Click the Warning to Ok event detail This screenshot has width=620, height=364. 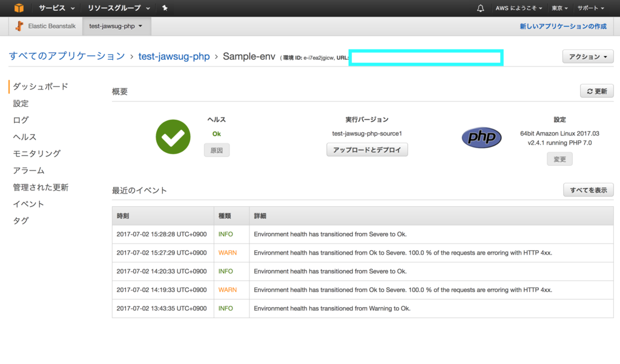click(x=332, y=308)
